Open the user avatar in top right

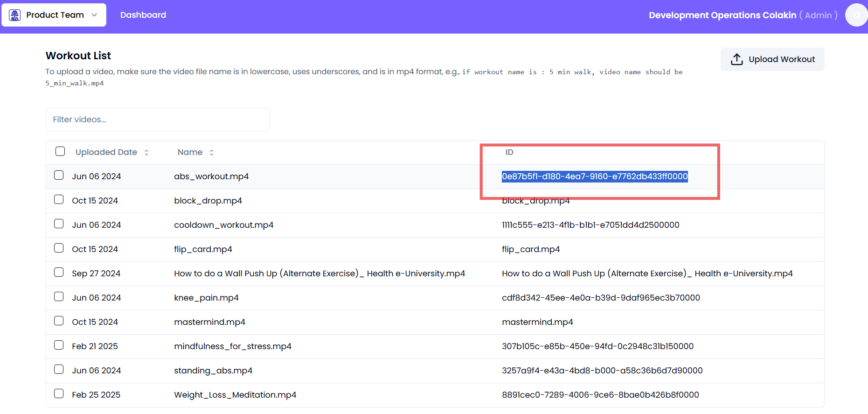856,15
